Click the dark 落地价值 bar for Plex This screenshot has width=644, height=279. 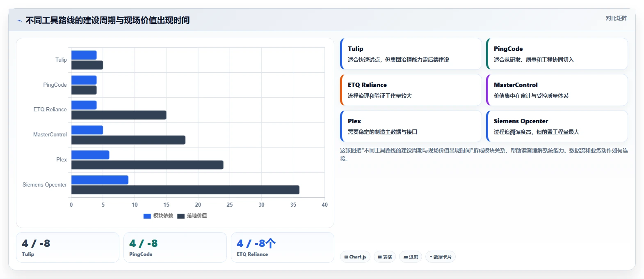(x=147, y=165)
